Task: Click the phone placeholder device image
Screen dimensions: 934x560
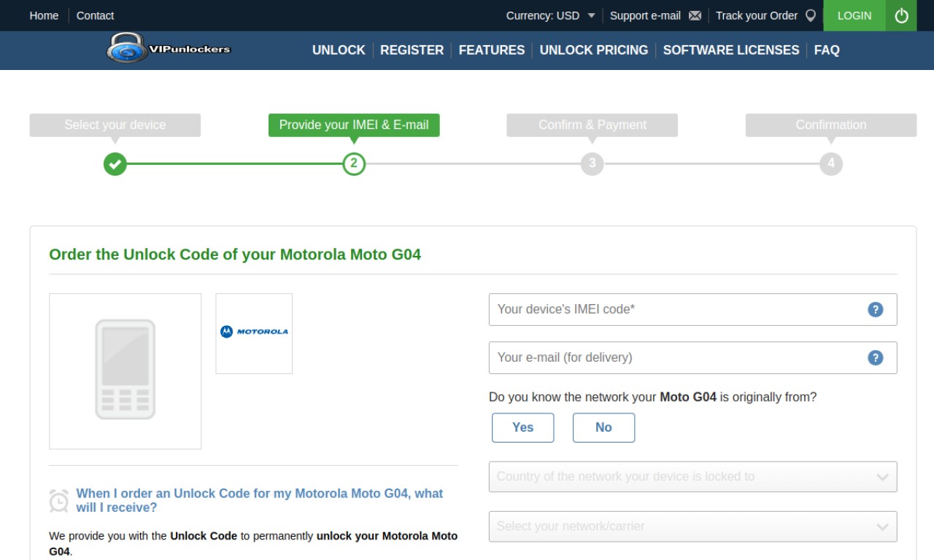Action: (x=126, y=371)
